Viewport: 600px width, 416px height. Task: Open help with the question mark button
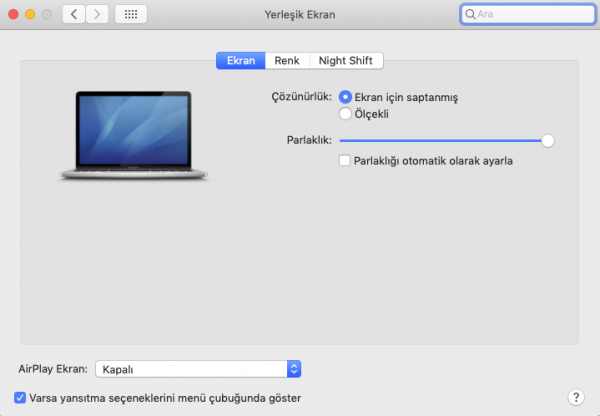point(576,397)
